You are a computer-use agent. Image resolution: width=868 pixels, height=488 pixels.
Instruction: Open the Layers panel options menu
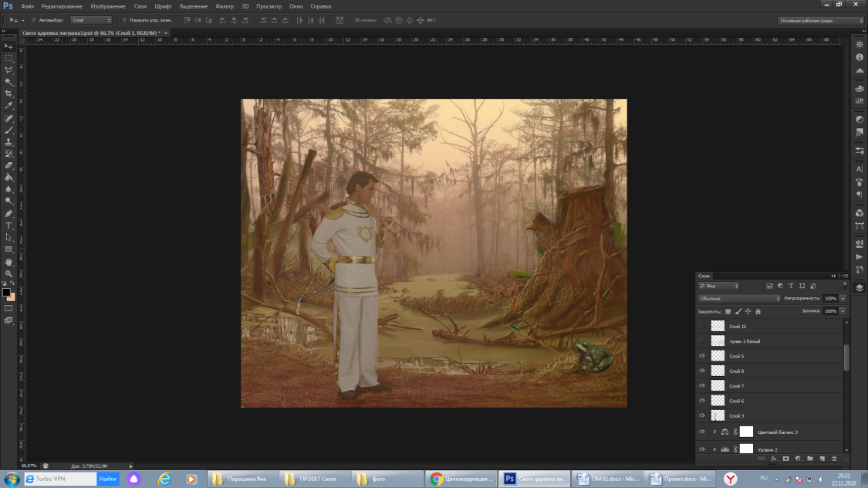click(x=846, y=276)
